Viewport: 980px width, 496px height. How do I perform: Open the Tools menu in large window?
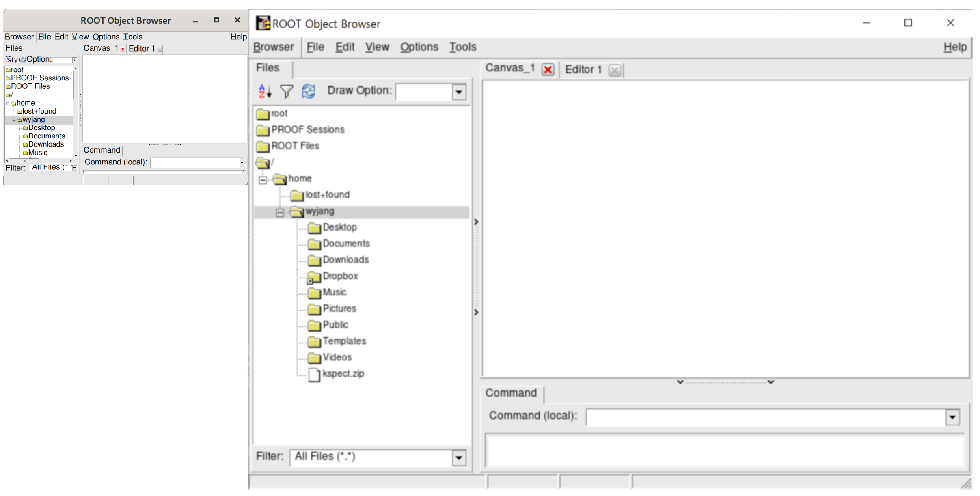[462, 47]
